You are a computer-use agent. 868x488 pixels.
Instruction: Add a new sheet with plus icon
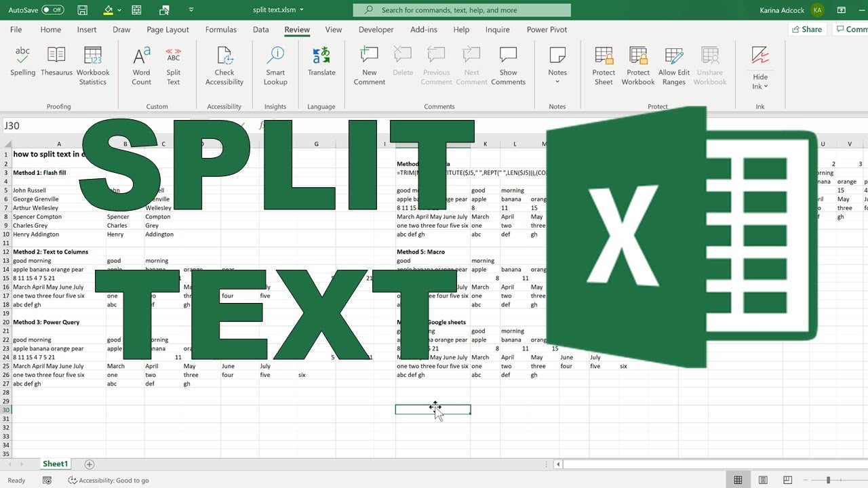pyautogui.click(x=89, y=464)
